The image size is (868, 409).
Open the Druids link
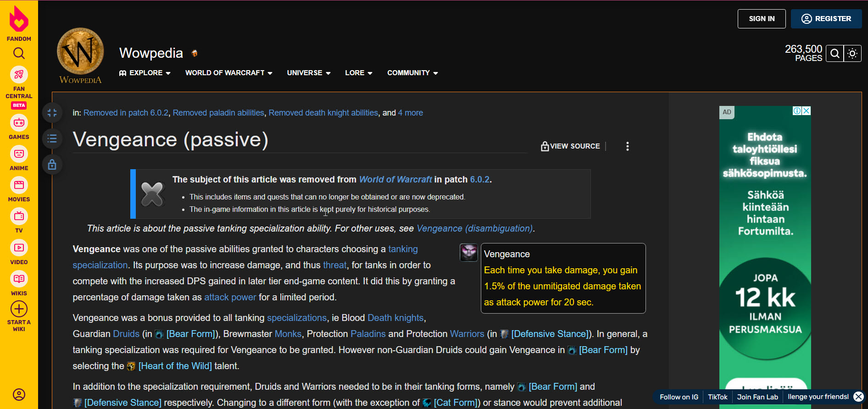click(x=126, y=334)
